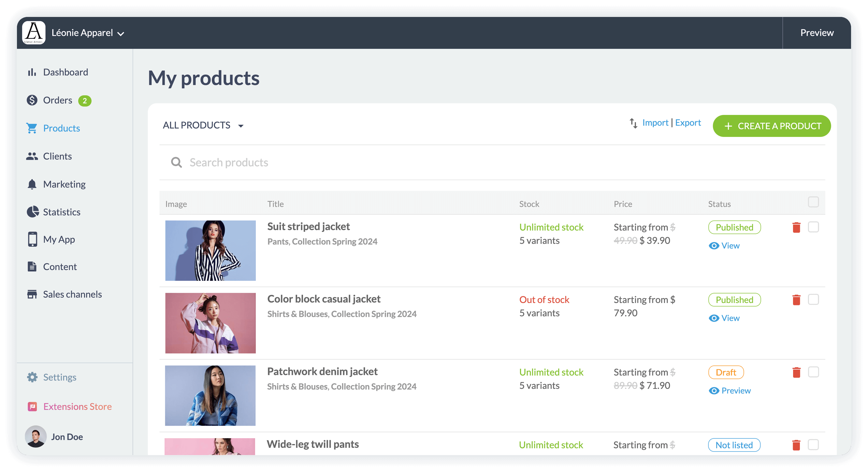The width and height of the screenshot is (868, 472).
Task: Open the Dashboard panel from sidebar
Action: point(32,72)
